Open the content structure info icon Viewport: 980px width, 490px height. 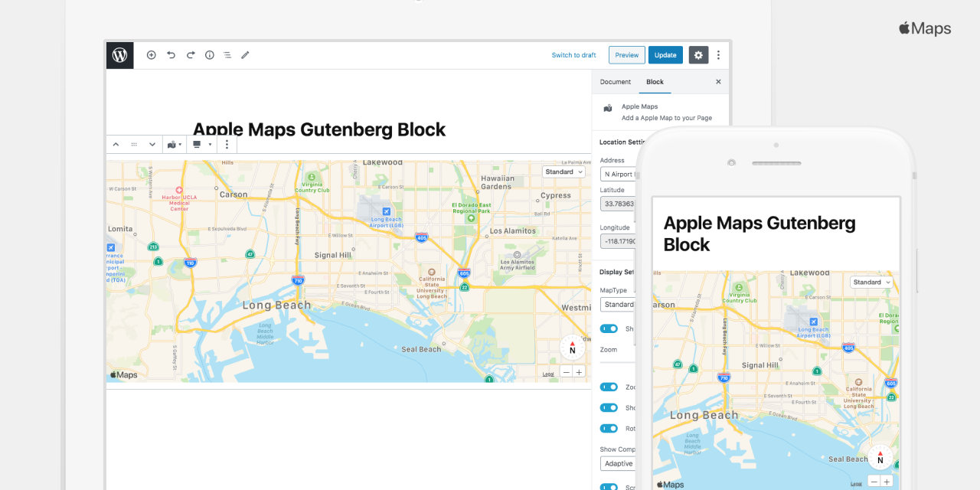[209, 55]
